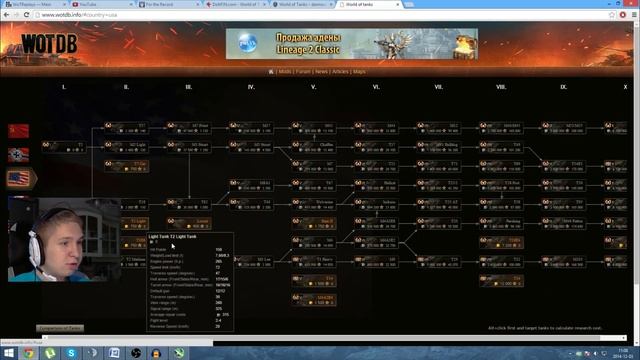This screenshot has height=360, width=640.
Task: Select the T29 tank node
Action: [439, 262]
